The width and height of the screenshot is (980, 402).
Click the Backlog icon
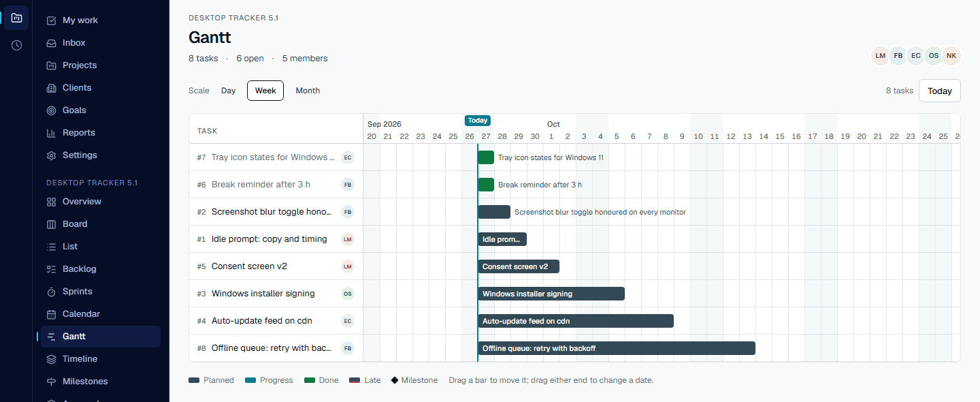(x=51, y=269)
